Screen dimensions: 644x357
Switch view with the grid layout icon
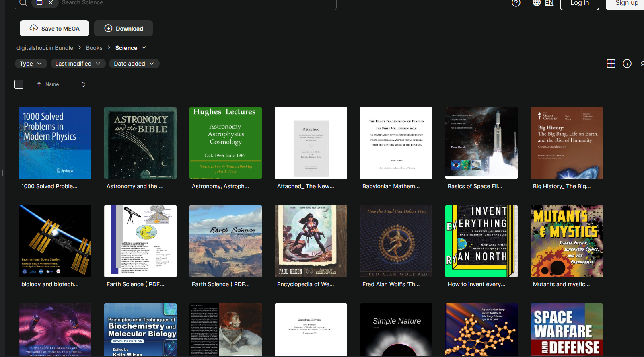[611, 64]
